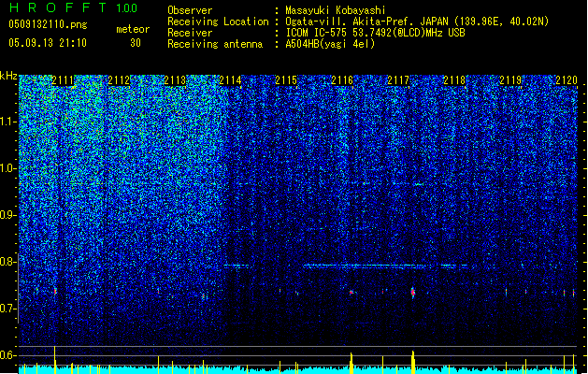The image size is (588, 374).
Task: Click the date 05.09.13 21:10
Action: [48, 43]
